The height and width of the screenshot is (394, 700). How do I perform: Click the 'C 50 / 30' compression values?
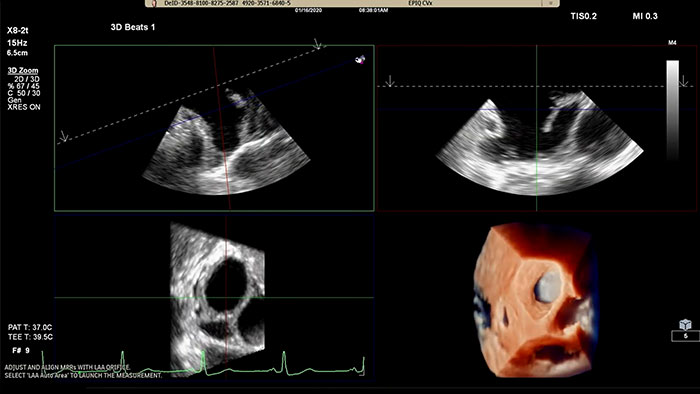(x=24, y=93)
